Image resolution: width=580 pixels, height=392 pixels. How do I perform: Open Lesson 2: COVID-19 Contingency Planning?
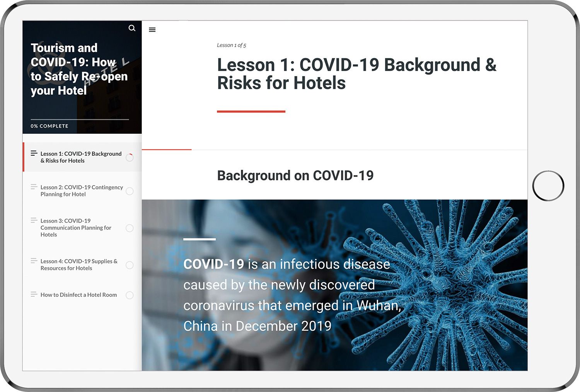coord(81,191)
